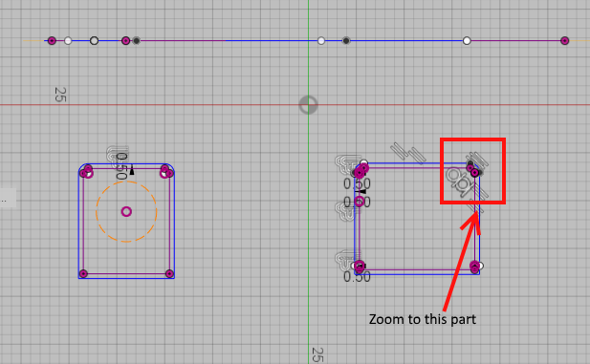Image resolution: width=590 pixels, height=364 pixels.
Task: Select the rightmost magenta point on the top line
Action: point(564,41)
